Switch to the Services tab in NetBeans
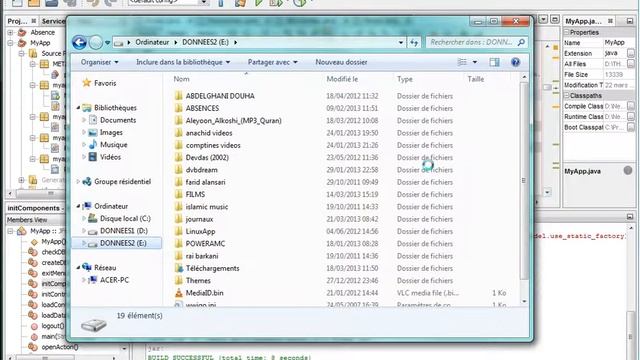 (x=53, y=21)
